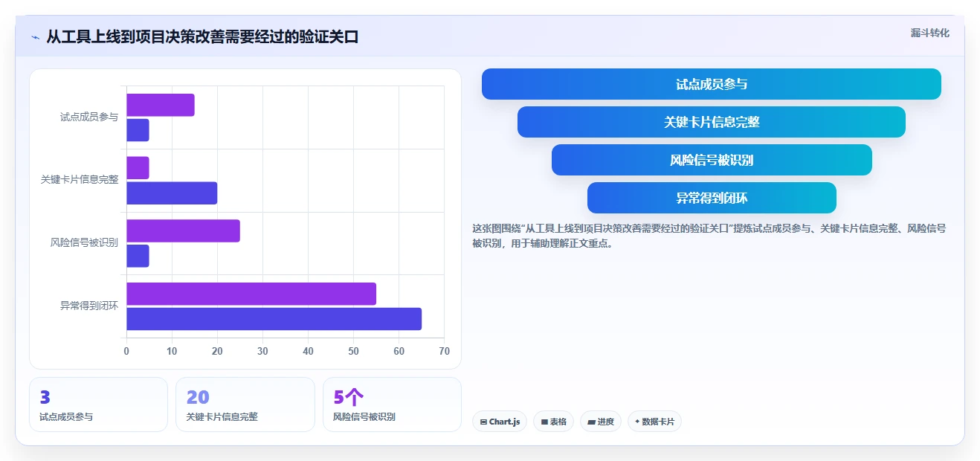Click the 风险信号被识别 y-axis label
The width and height of the screenshot is (980, 461).
tap(84, 242)
